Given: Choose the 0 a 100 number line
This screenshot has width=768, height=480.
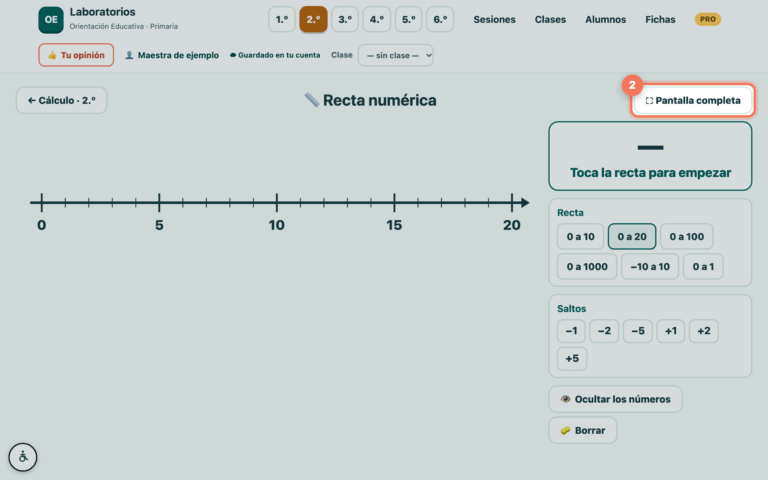Looking at the screenshot, I should (687, 237).
